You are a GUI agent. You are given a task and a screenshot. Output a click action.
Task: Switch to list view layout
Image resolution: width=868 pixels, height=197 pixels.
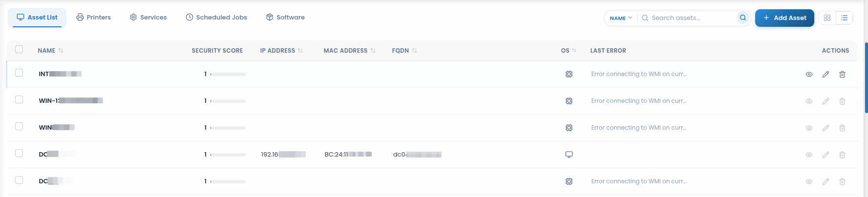[844, 18]
